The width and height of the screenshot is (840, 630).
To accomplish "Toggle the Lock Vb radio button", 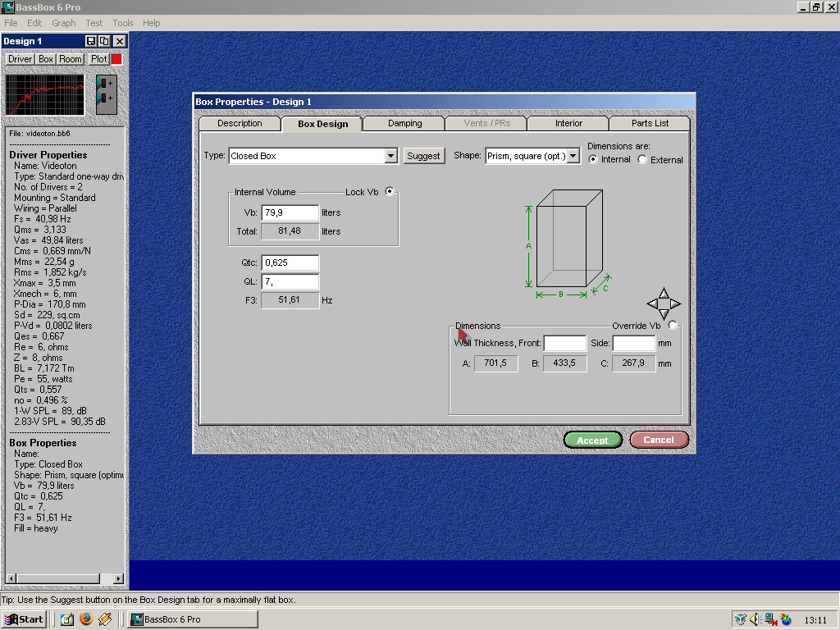I will (390, 191).
